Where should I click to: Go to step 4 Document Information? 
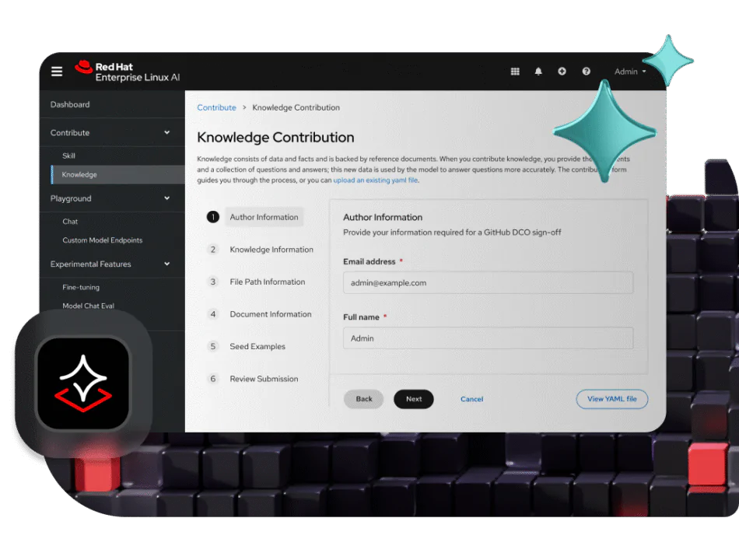[260, 314]
